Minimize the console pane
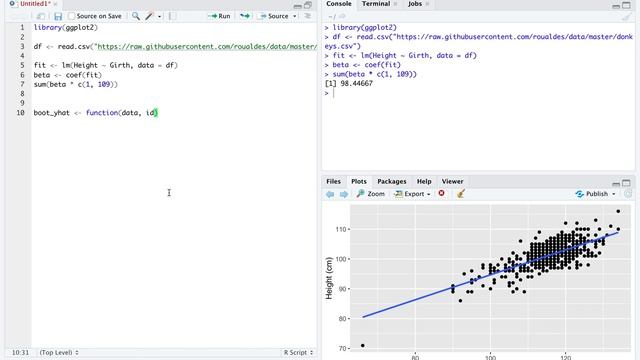 pos(616,6)
